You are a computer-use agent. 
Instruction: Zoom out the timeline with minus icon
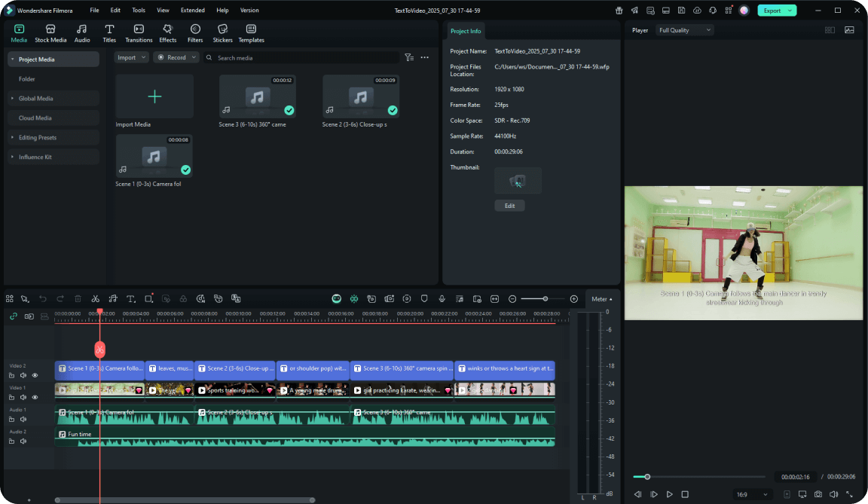click(x=512, y=299)
